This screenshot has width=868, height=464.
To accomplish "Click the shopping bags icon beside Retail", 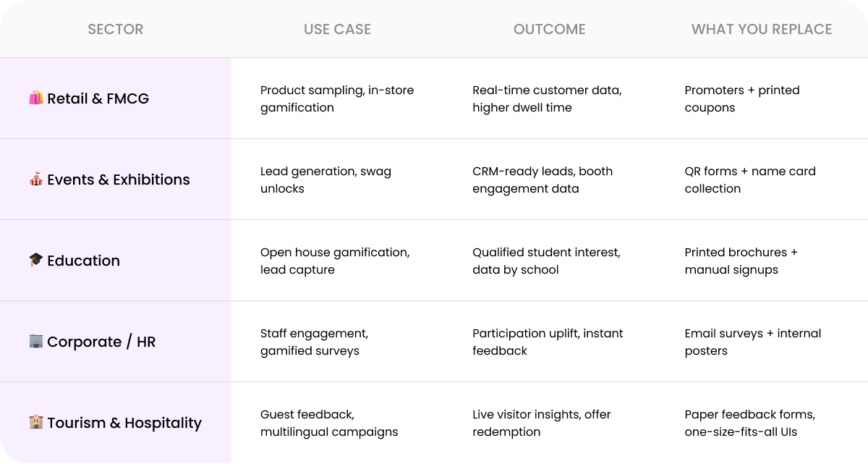I will pos(36,98).
